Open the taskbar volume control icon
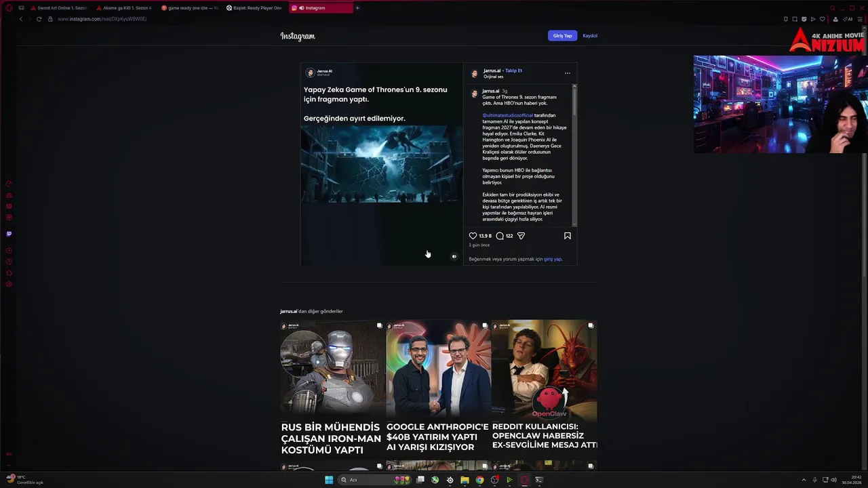 pyautogui.click(x=834, y=480)
